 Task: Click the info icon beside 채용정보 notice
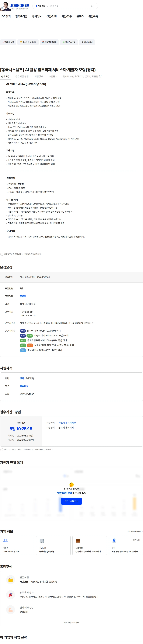click(x=2, y=254)
